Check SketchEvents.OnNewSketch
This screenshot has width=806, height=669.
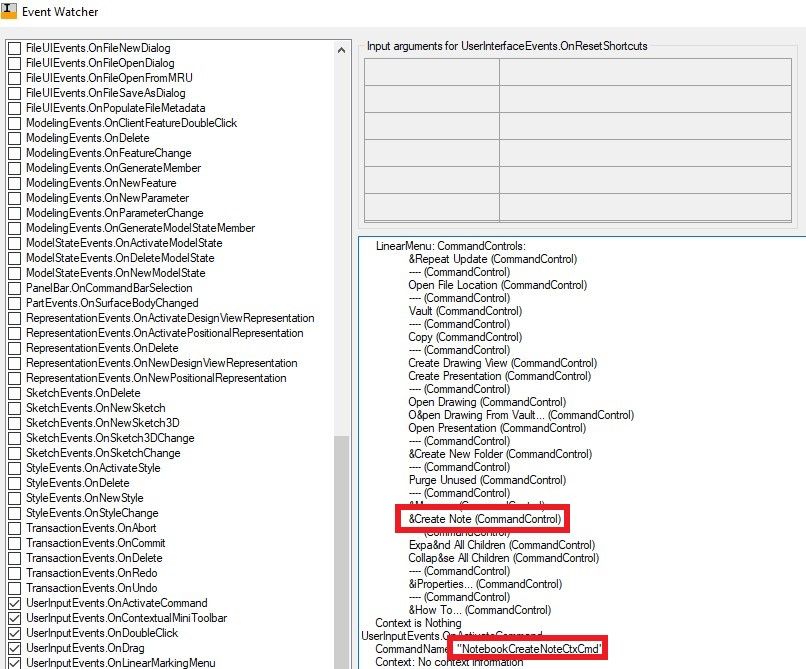click(14, 408)
